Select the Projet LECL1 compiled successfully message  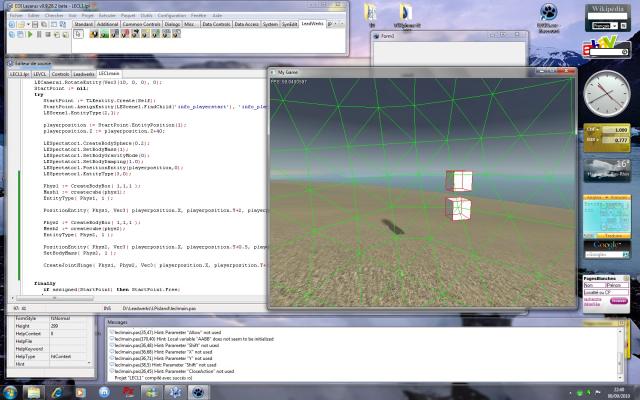pyautogui.click(x=153, y=378)
